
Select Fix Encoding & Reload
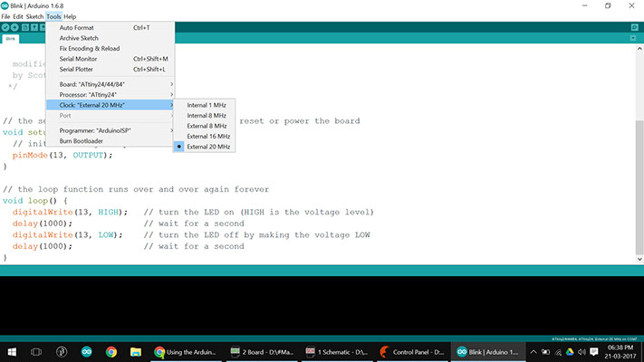pos(111,49)
